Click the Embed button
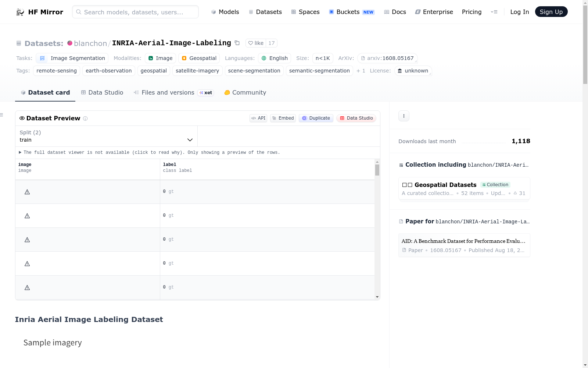588x368 pixels. point(283,118)
